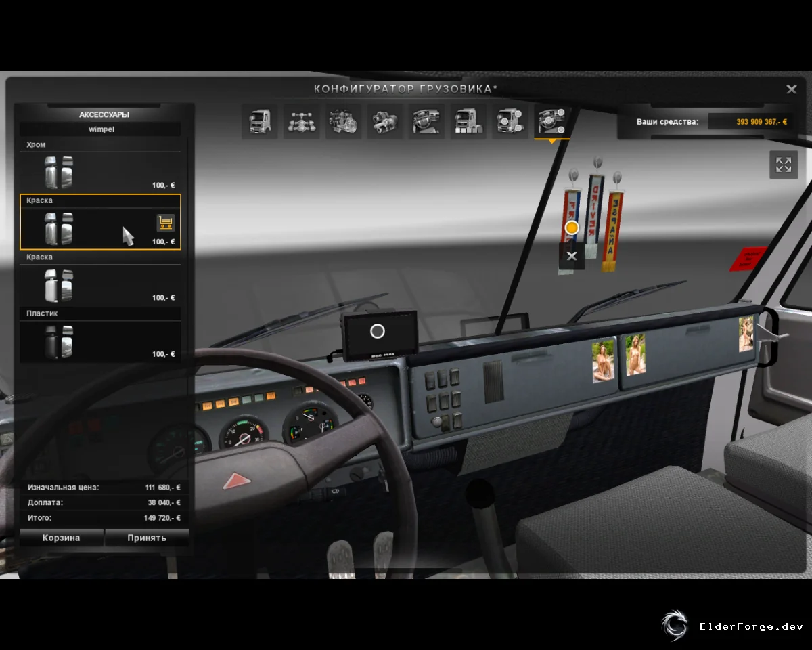The height and width of the screenshot is (650, 812).
Task: Click the АКСЕССУАРЫ panel header
Action: click(104, 114)
